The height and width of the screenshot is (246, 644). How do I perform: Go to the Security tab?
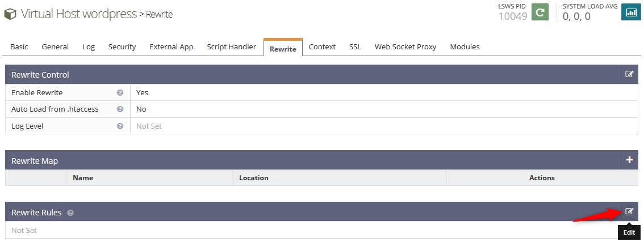(x=122, y=46)
